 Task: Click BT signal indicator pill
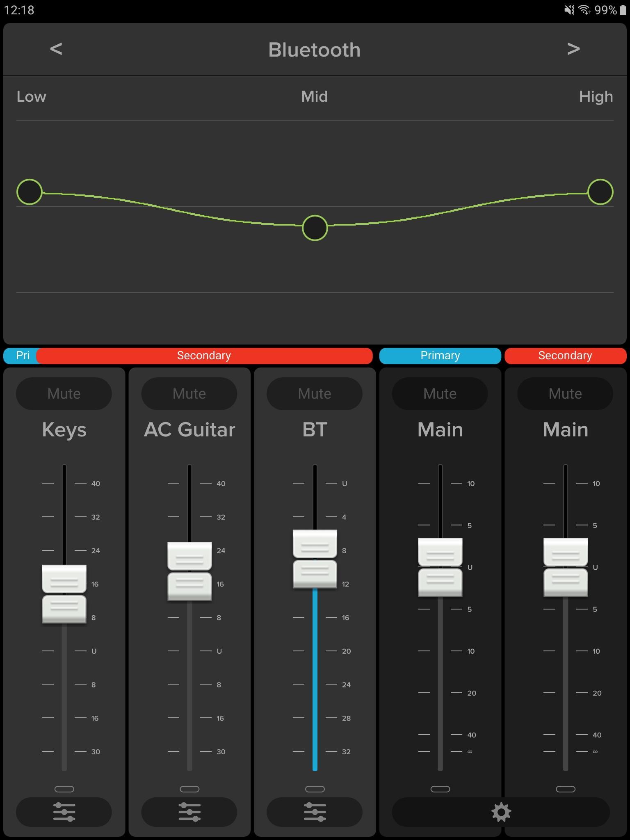point(315,789)
